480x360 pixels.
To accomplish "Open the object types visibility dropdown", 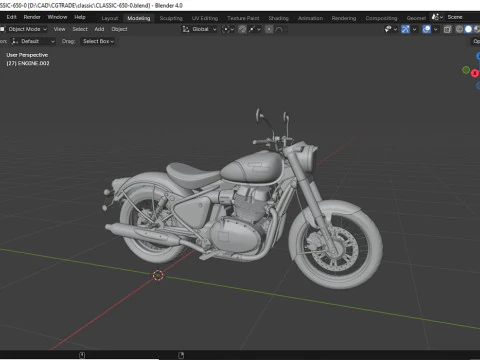I will (x=391, y=29).
